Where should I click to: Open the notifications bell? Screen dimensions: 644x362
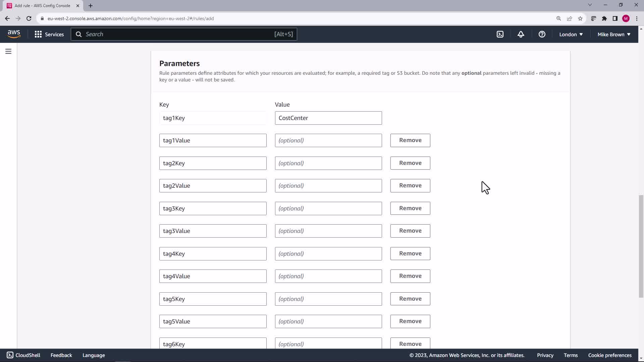click(x=521, y=34)
